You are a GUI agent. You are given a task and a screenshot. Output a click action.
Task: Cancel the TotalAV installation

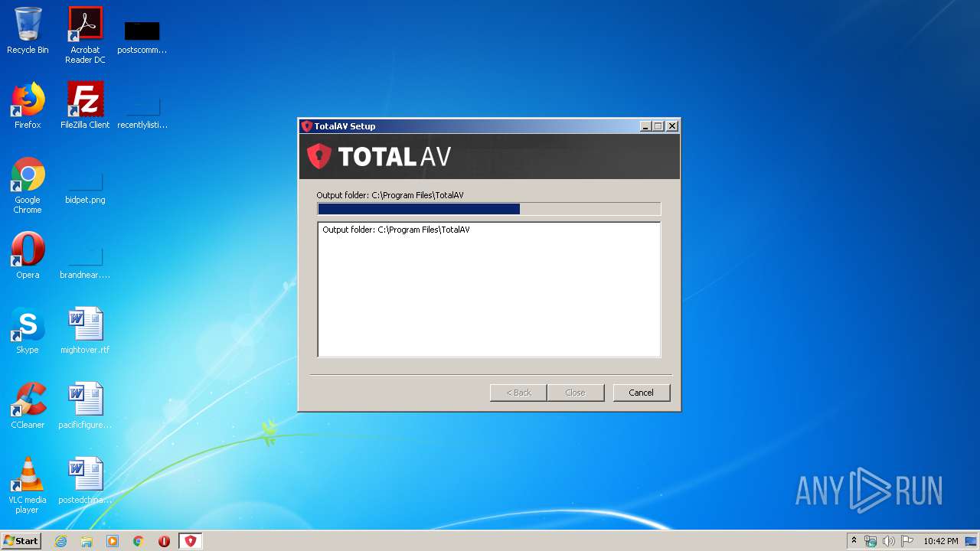click(641, 393)
